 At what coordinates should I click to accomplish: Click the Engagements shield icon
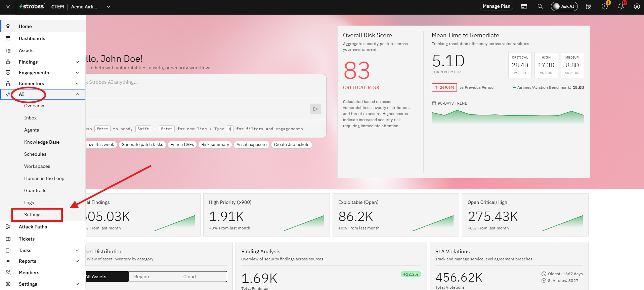(8, 73)
